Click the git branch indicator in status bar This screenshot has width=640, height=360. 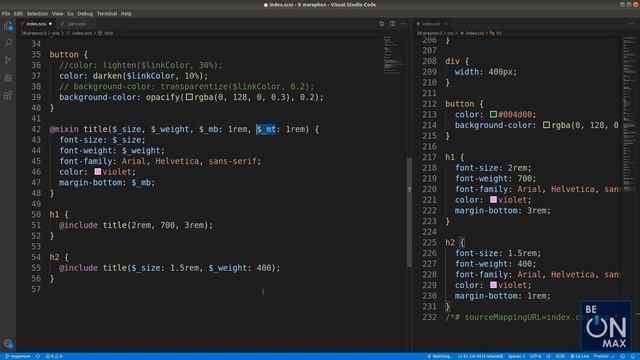pos(18,356)
